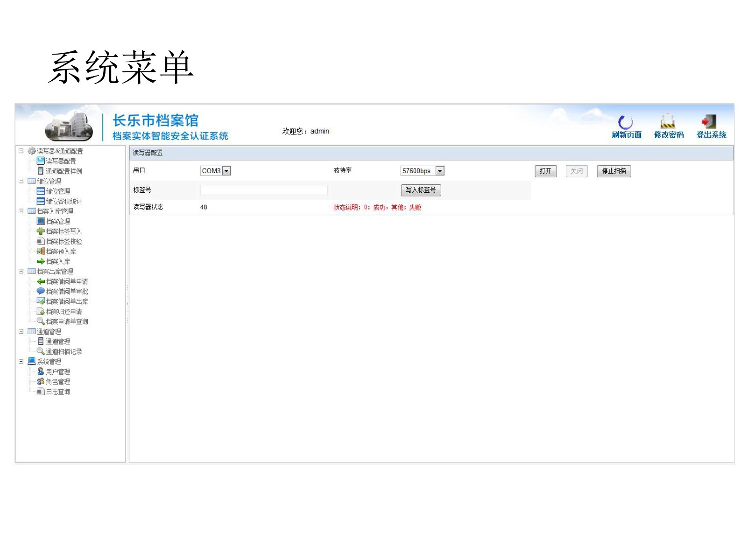
Task: Click the 写入标签号 button
Action: coord(421,190)
